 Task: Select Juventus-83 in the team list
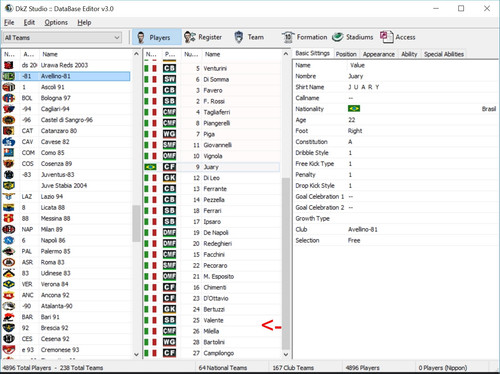[66, 175]
